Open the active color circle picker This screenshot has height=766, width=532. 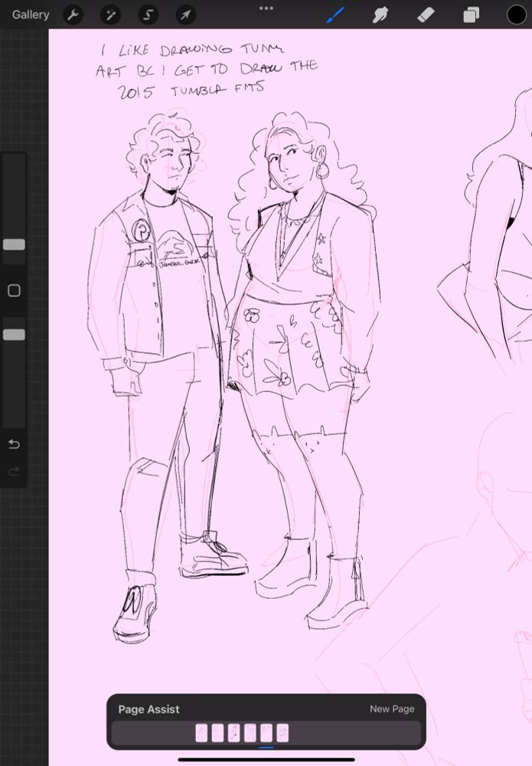pyautogui.click(x=516, y=15)
